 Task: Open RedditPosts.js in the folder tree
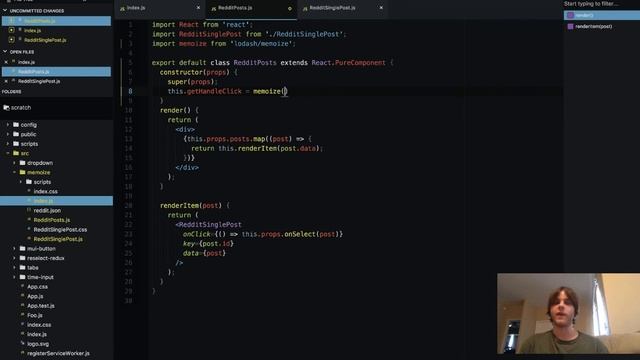[x=52, y=220]
